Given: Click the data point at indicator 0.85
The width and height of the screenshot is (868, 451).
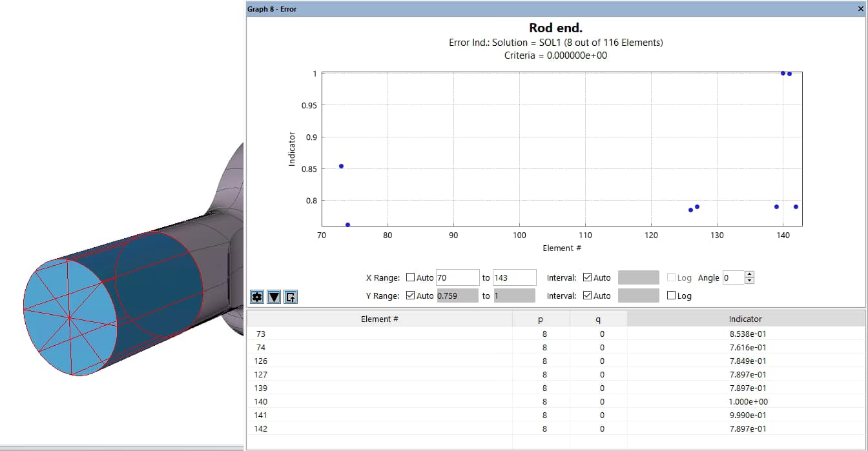Looking at the screenshot, I should click(x=341, y=166).
